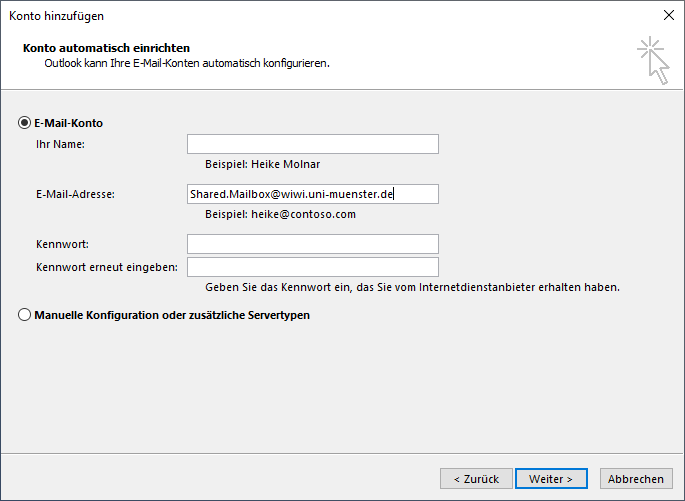
Task: Click the wizard cursor icon in the header
Action: [653, 59]
